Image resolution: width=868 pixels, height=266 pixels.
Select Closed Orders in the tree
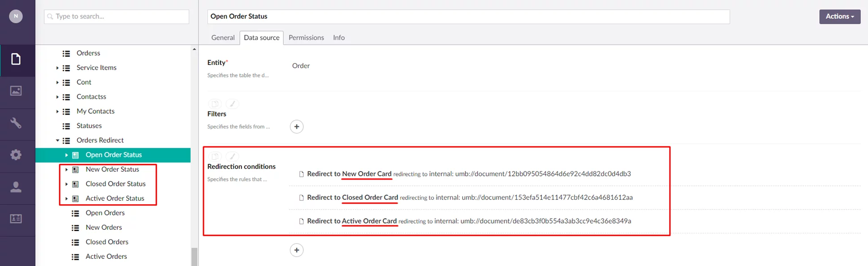pos(107,242)
